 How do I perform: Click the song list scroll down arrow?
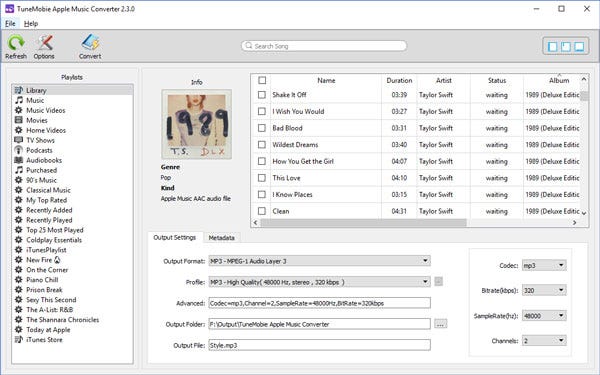point(584,213)
